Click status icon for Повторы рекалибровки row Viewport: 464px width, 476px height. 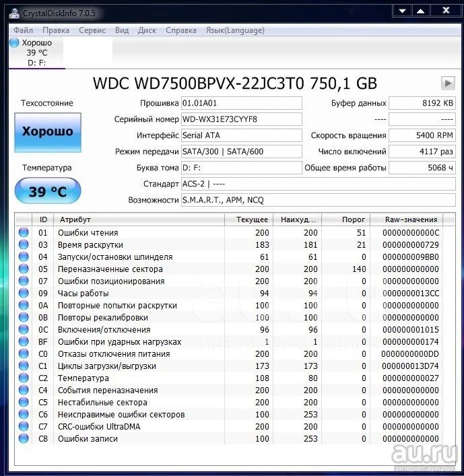24,317
